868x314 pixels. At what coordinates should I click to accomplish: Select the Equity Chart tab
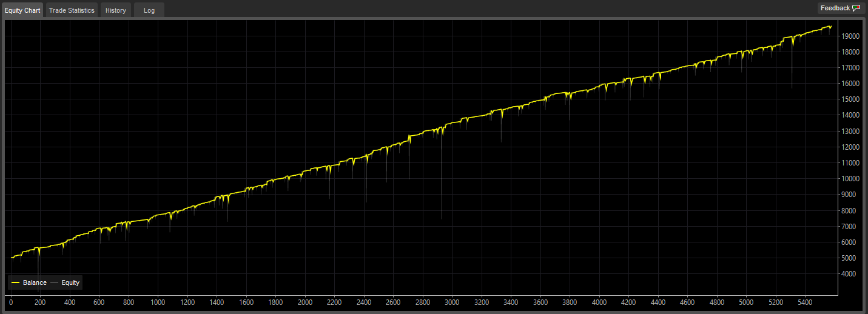(x=22, y=10)
